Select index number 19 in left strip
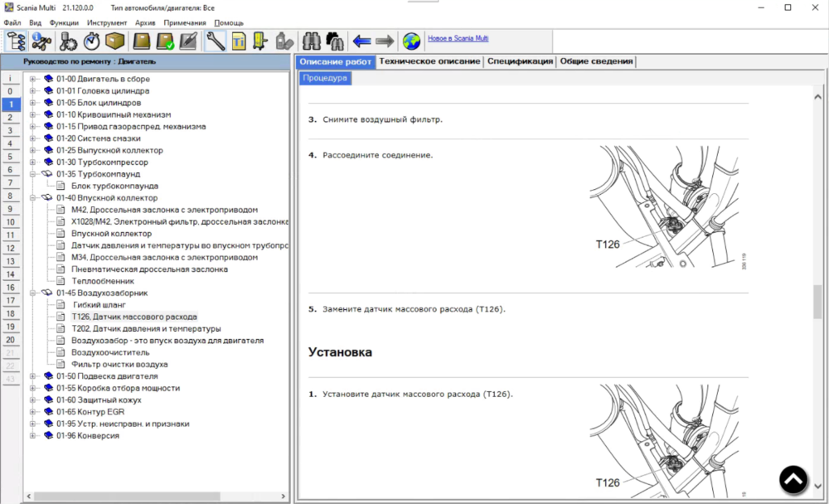 point(10,327)
